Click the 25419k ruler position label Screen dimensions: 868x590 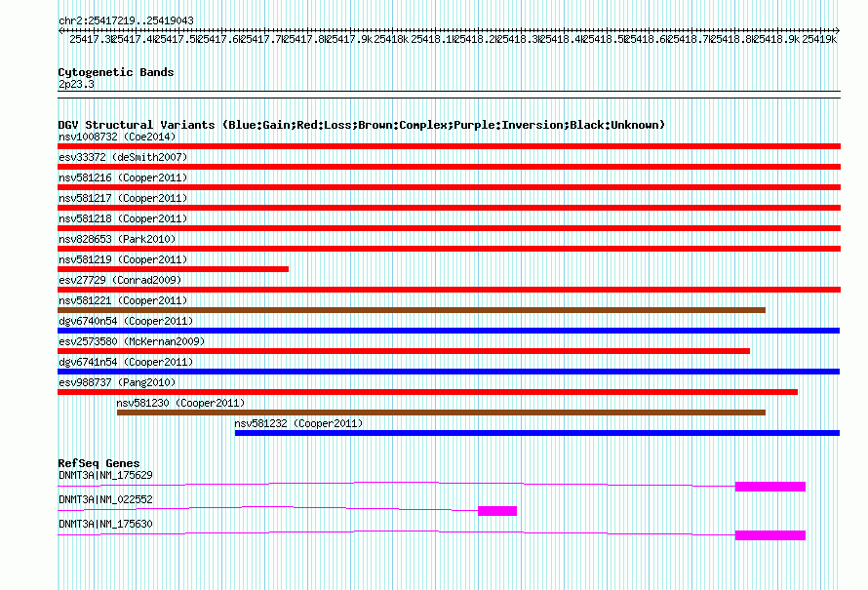click(819, 39)
